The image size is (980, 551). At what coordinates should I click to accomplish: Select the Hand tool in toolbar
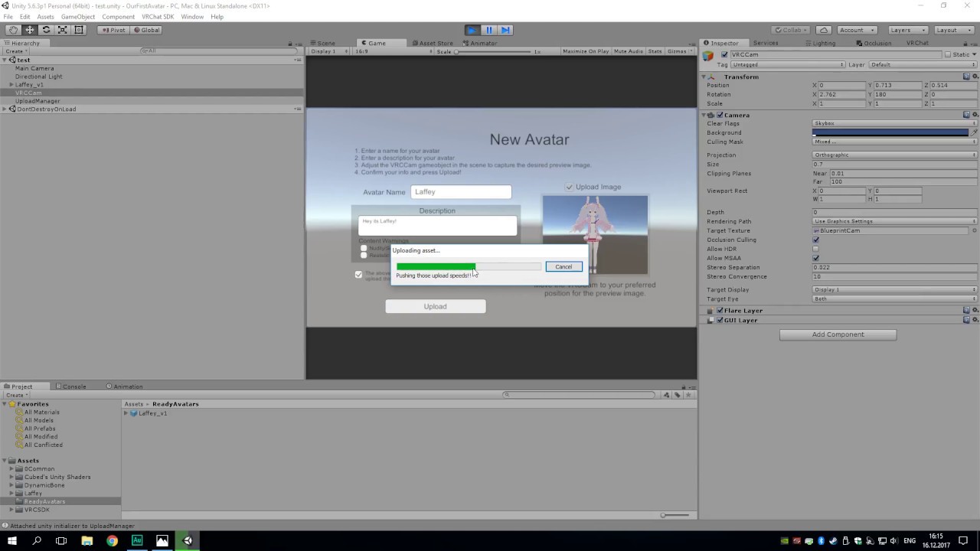(x=13, y=30)
